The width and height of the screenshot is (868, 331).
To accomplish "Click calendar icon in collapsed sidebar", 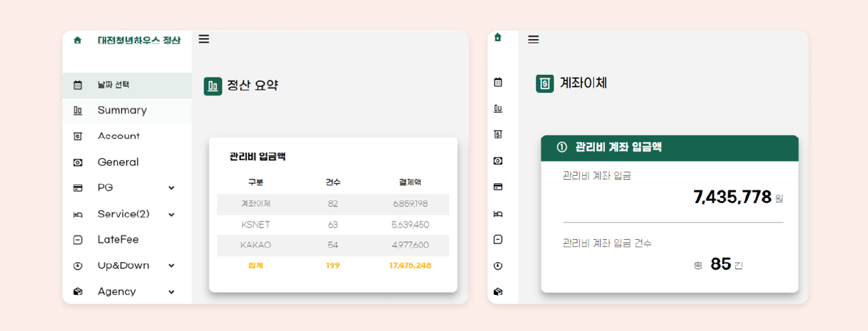I will (497, 82).
